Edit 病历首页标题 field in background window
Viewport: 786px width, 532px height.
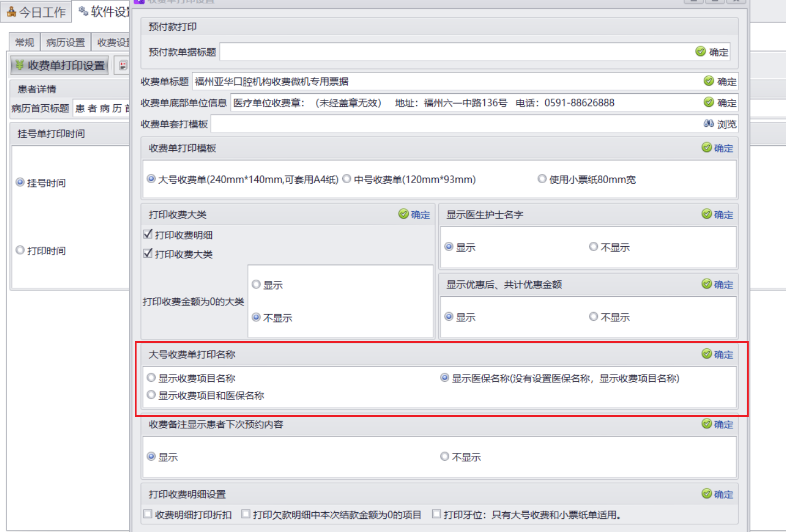(x=101, y=108)
